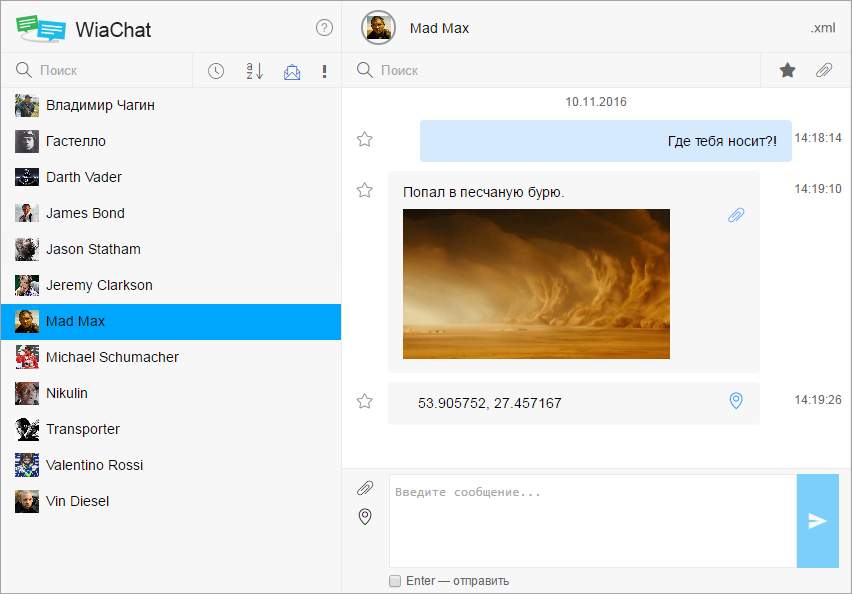Star the message 'Где тебя носит?!'

tap(365, 140)
